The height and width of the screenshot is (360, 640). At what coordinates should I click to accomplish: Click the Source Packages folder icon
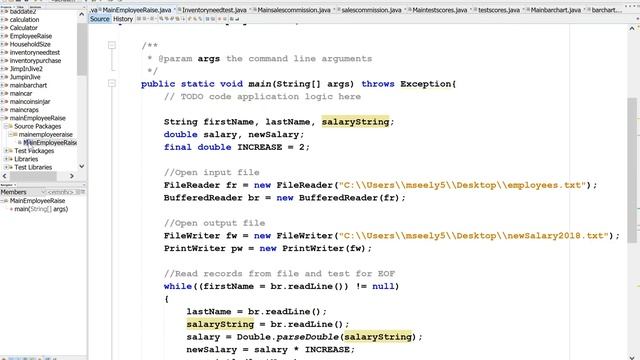pyautogui.click(x=11, y=126)
